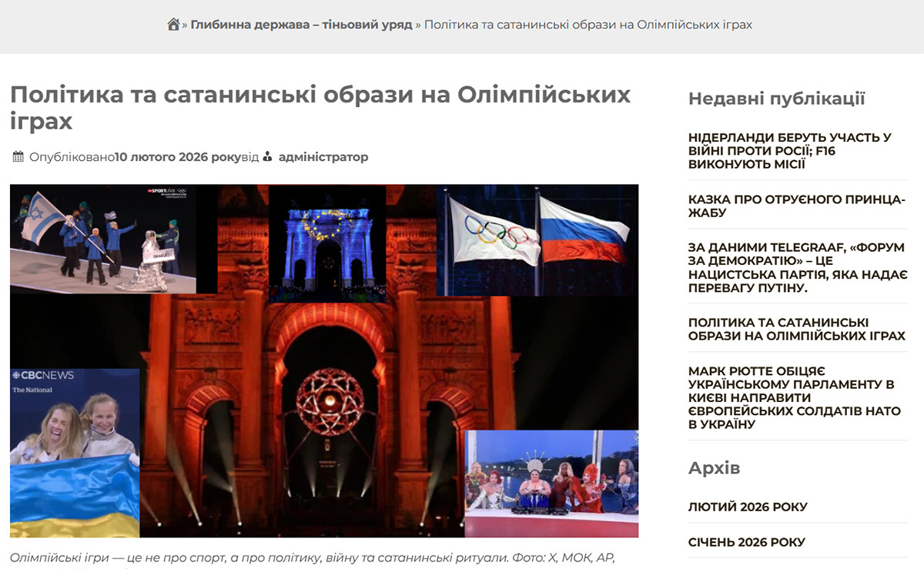Open the Марк Рютте NATO soldiers article
Viewport: 924px width, 569px height.
pos(791,397)
